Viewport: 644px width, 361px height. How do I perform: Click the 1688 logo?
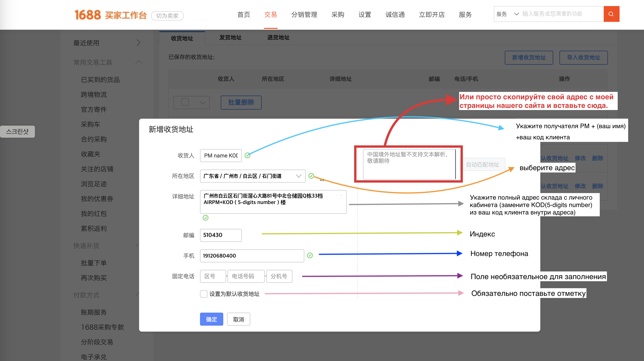coord(88,15)
